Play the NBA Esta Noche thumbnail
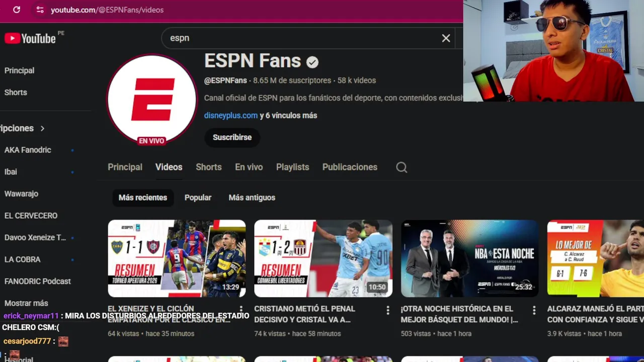 470,258
